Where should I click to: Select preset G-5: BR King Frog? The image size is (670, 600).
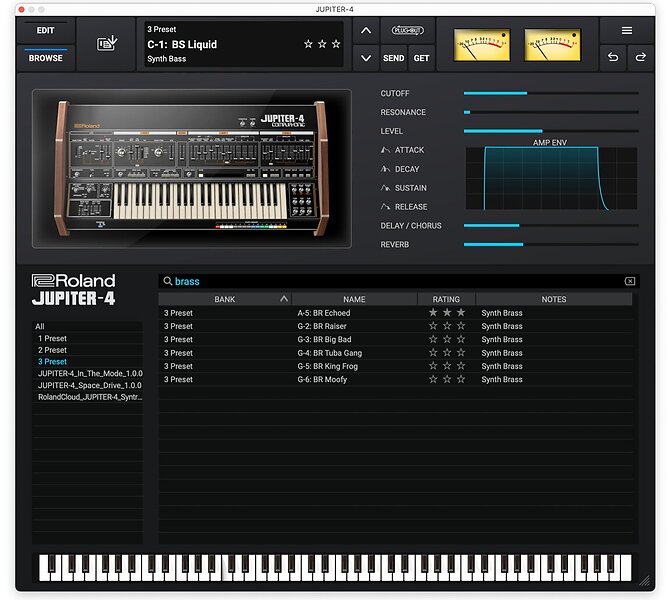tap(395, 366)
